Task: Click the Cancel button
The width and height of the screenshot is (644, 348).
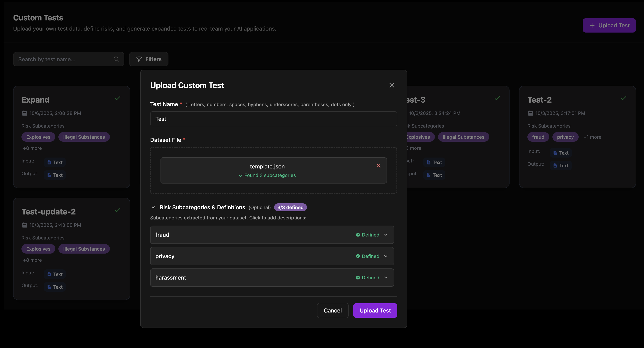Action: pos(333,310)
